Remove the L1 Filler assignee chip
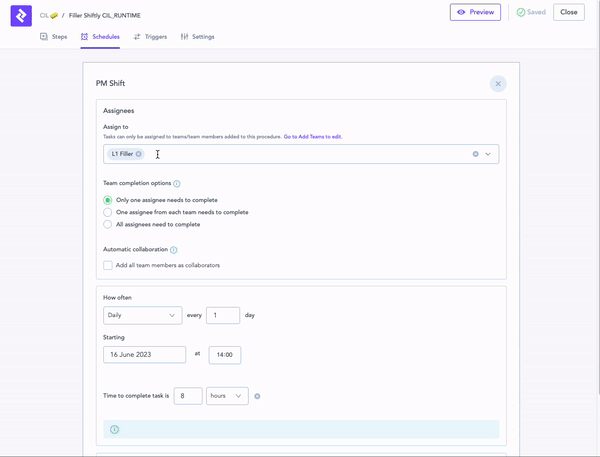Screen dimensions: 600x457 coord(139,154)
